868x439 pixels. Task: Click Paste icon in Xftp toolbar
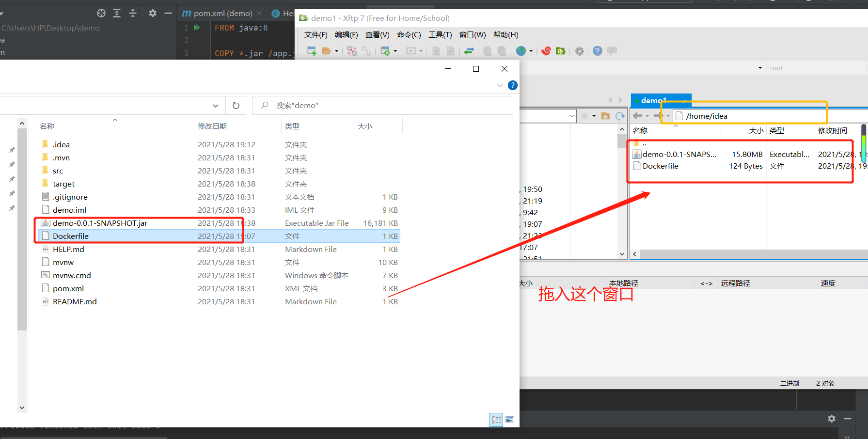point(502,51)
